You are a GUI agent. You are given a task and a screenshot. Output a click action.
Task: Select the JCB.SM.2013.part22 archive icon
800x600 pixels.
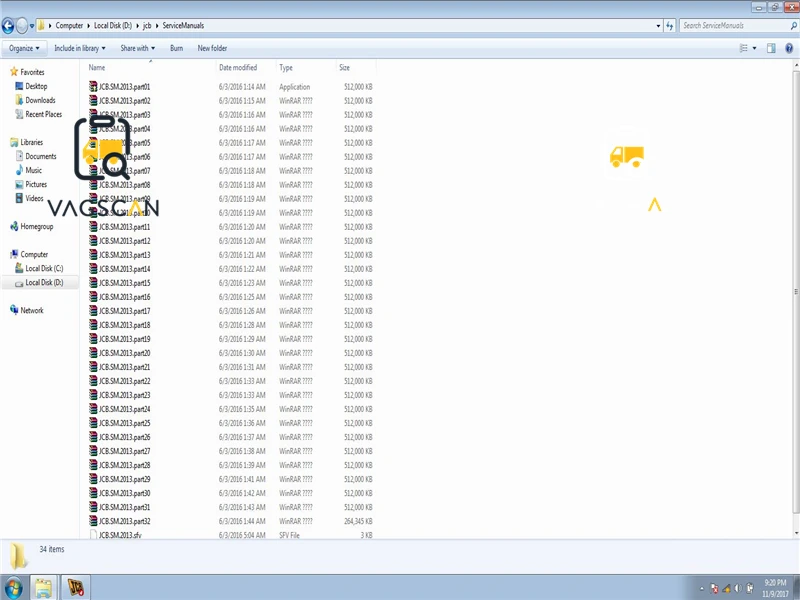93,381
